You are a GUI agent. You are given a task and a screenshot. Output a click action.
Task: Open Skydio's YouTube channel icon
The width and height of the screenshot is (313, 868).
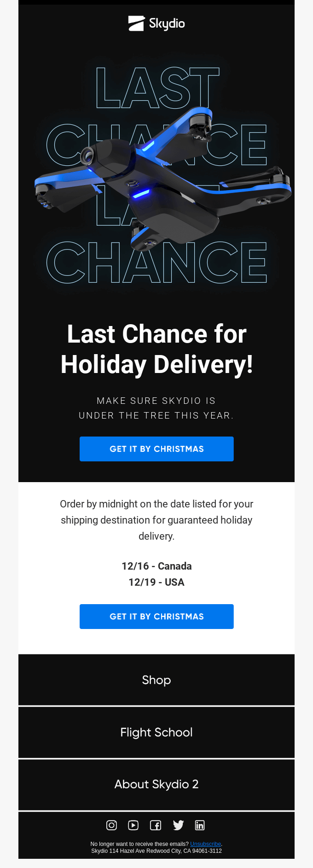133,825
